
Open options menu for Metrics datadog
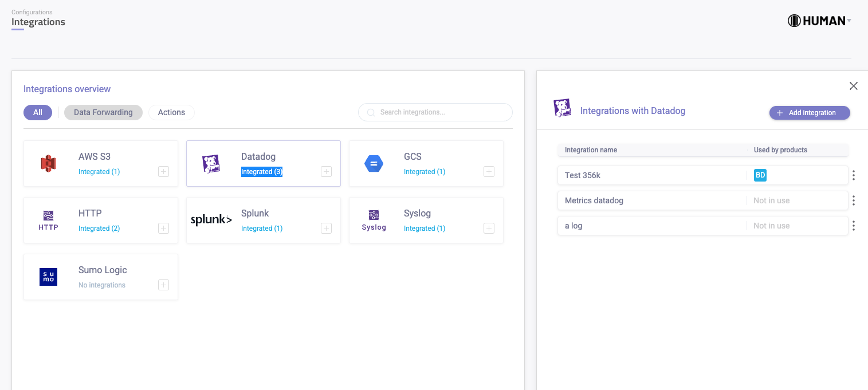point(853,200)
